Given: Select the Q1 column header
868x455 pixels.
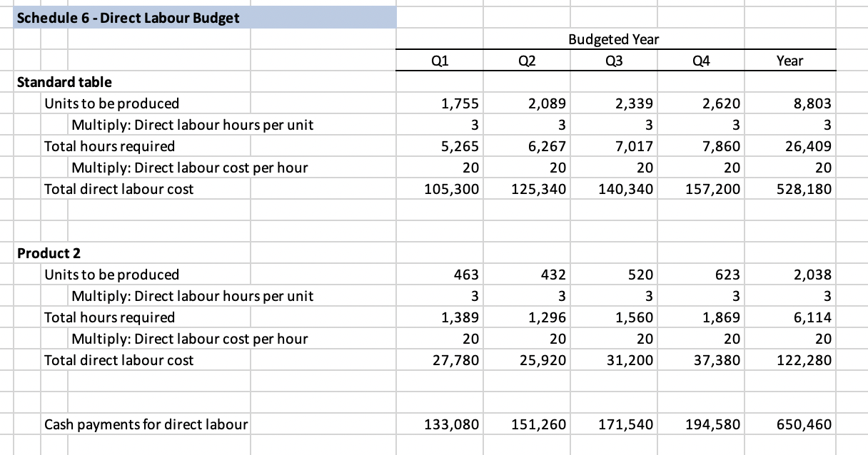Looking at the screenshot, I should tap(439, 61).
